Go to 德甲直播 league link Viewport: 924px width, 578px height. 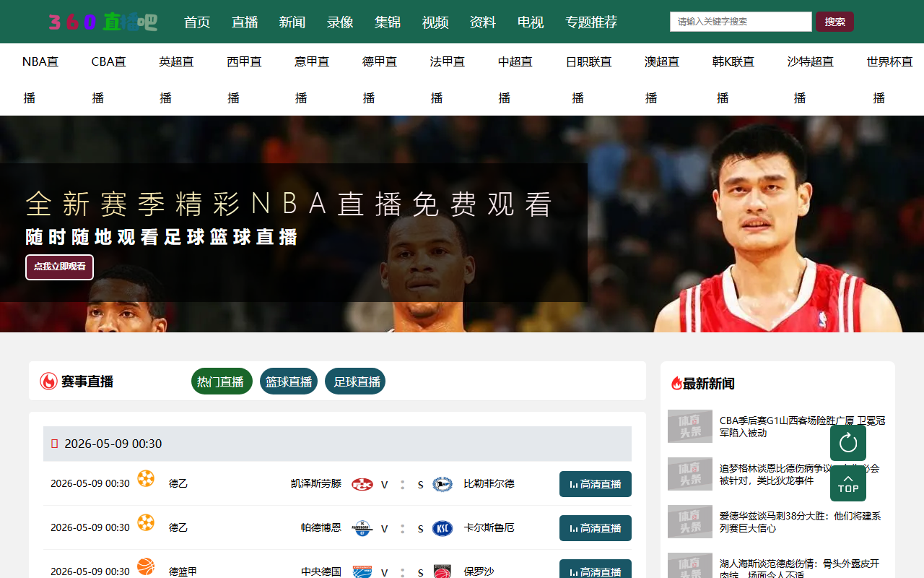point(380,79)
